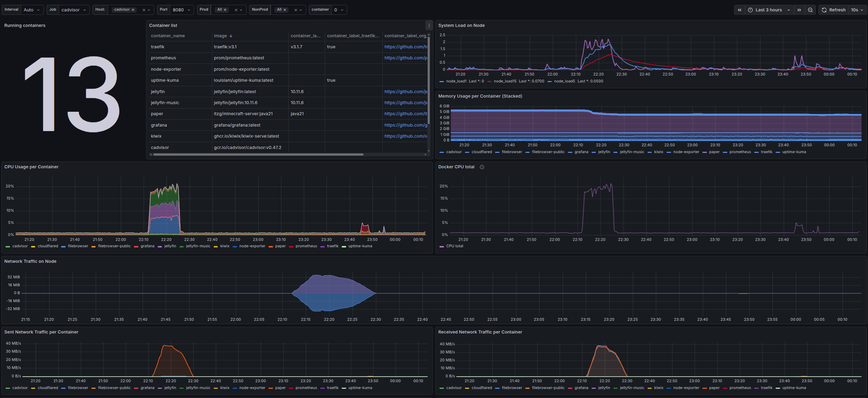
Task: Click the forward time shift double-arrow icon
Action: (x=799, y=10)
